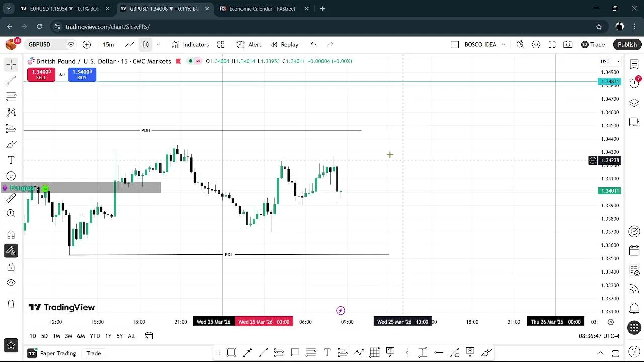Activate the zoom in tool
The height and width of the screenshot is (362, 644).
click(11, 213)
